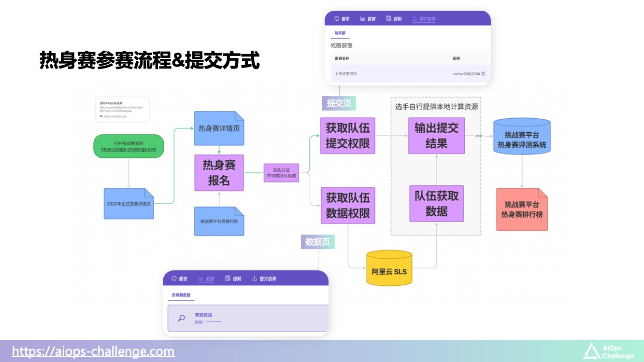The height and width of the screenshot is (362, 644).
Task: Click the 国际AIOps挑战赛 preview card
Action: 122,110
